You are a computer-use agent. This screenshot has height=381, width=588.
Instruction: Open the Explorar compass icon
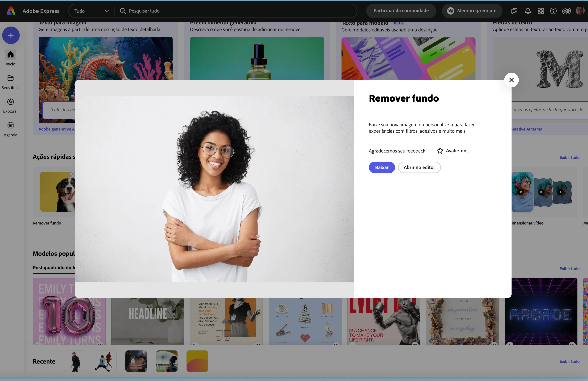[10, 102]
